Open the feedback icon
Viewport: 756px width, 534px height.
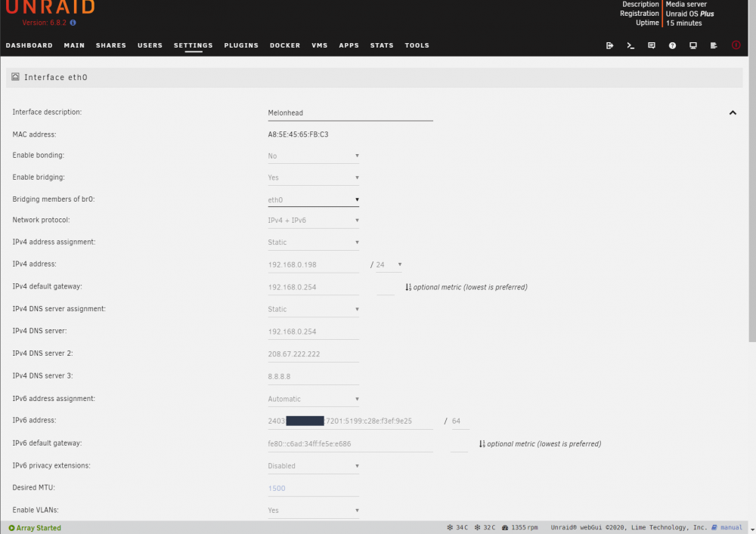point(652,45)
